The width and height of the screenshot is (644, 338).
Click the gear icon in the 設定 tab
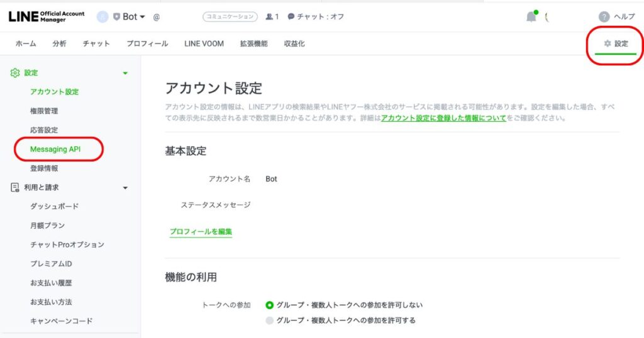click(x=608, y=43)
